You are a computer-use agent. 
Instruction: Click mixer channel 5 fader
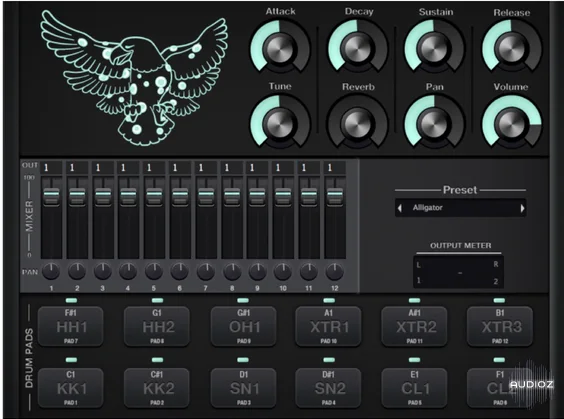tap(154, 196)
